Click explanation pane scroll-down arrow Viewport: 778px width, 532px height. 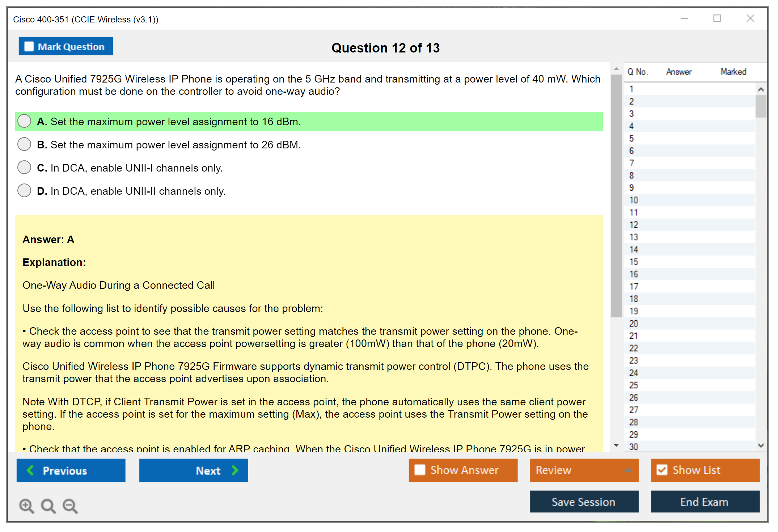coord(616,445)
